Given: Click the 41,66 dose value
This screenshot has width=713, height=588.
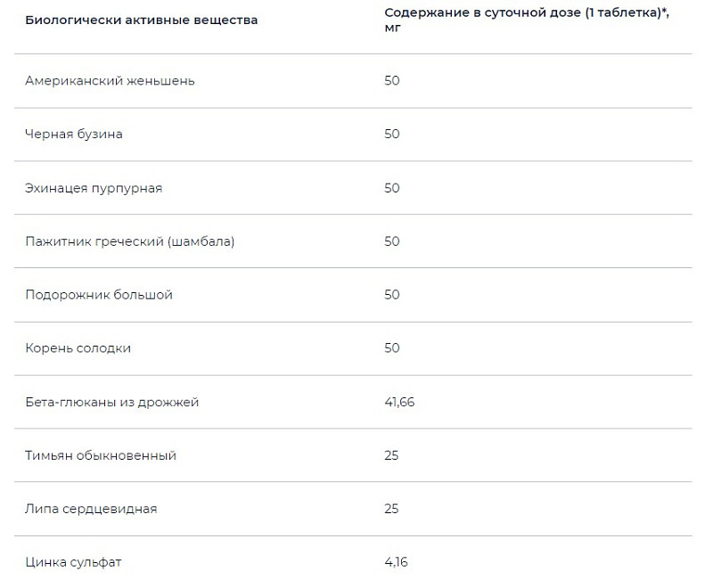Looking at the screenshot, I should 399,402.
